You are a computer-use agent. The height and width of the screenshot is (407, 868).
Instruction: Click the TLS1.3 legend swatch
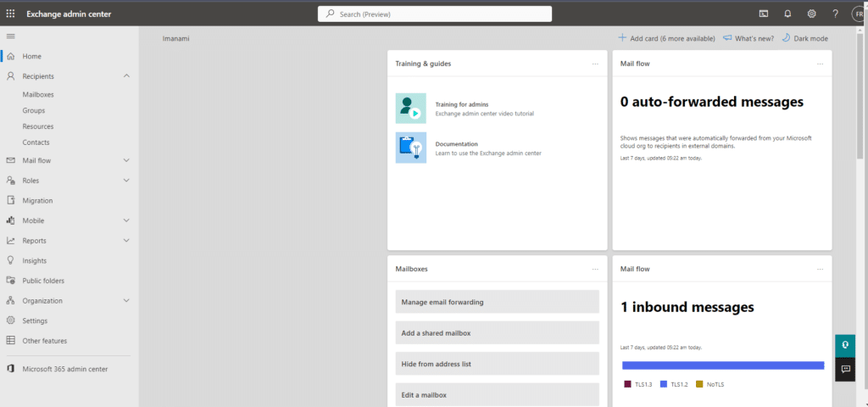click(x=628, y=384)
